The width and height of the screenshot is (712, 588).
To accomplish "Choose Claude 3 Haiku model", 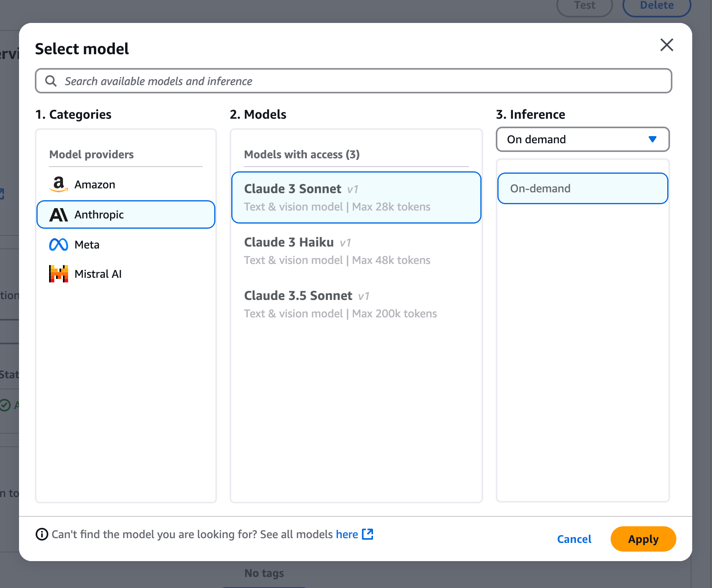I will (x=356, y=251).
